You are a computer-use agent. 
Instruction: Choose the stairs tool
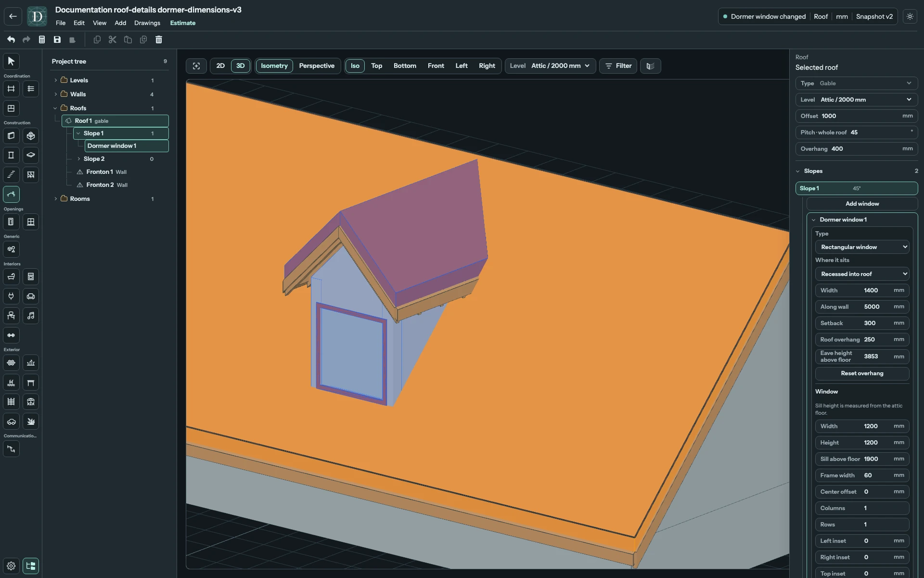(11, 175)
